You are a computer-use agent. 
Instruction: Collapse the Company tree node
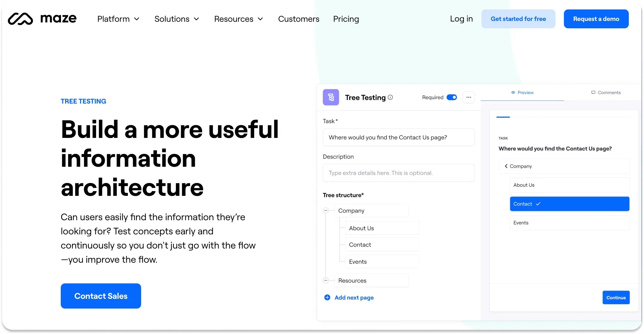tap(326, 210)
